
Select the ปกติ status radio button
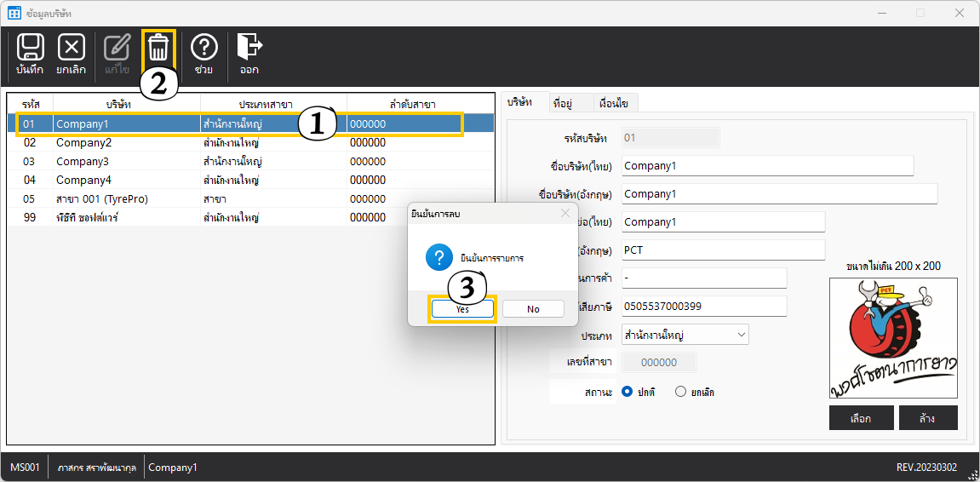tap(628, 392)
